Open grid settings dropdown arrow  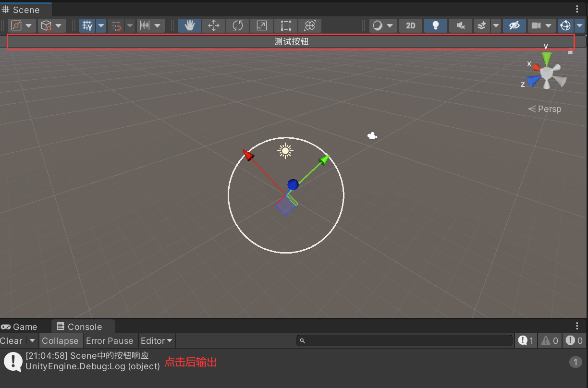tap(101, 25)
